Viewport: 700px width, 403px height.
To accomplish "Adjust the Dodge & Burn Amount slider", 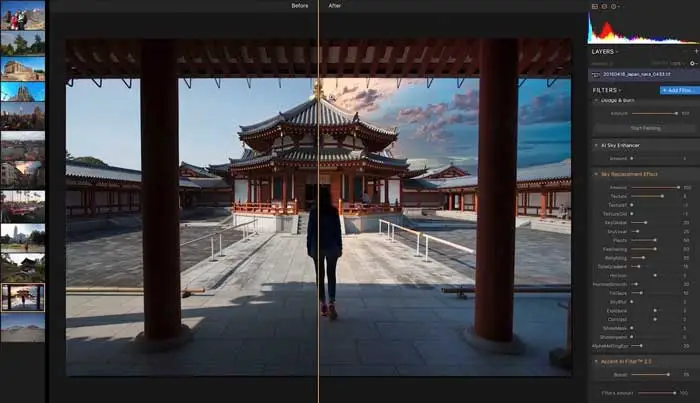I will pyautogui.click(x=655, y=113).
